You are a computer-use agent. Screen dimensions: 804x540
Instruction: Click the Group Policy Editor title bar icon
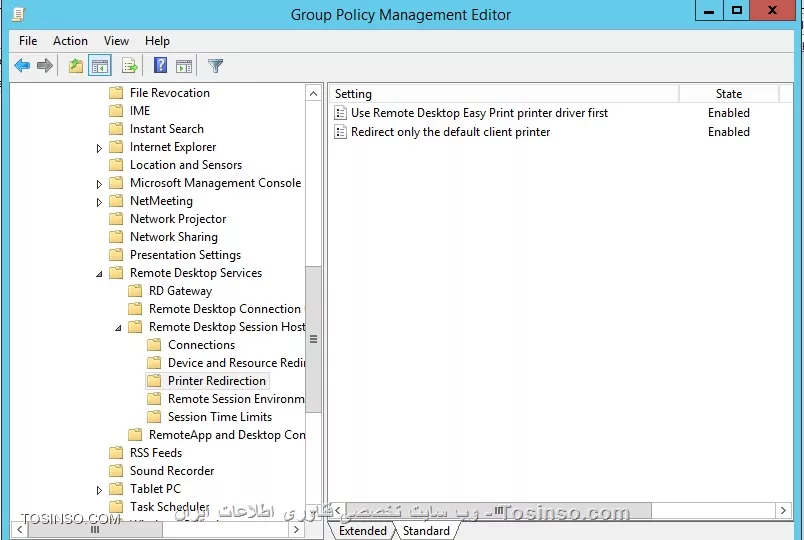pos(18,14)
